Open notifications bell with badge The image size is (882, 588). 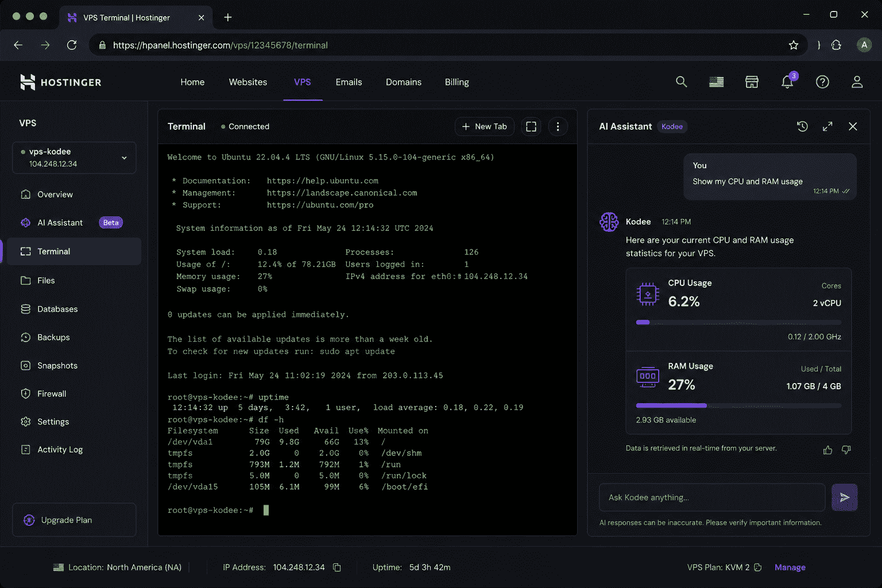coord(787,82)
